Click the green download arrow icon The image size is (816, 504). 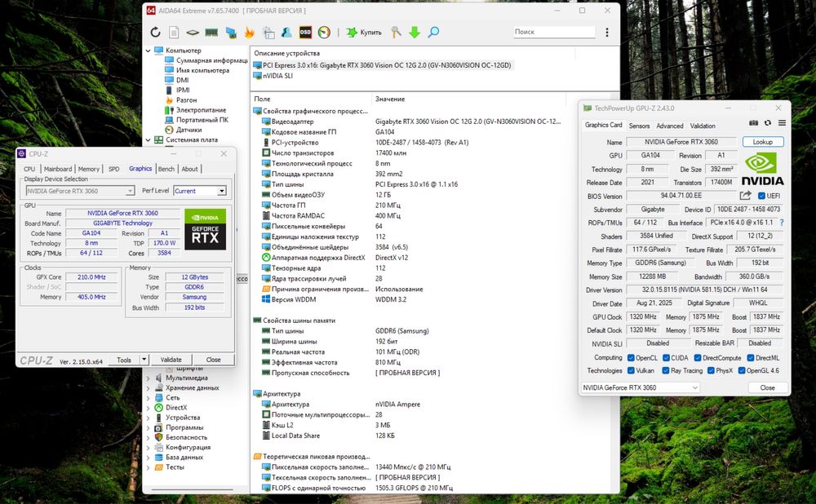pyautogui.click(x=415, y=33)
